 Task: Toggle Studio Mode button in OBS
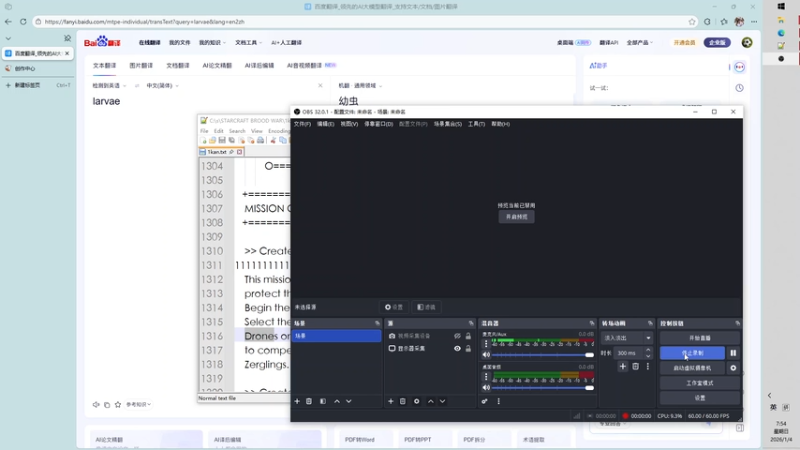[x=699, y=383]
